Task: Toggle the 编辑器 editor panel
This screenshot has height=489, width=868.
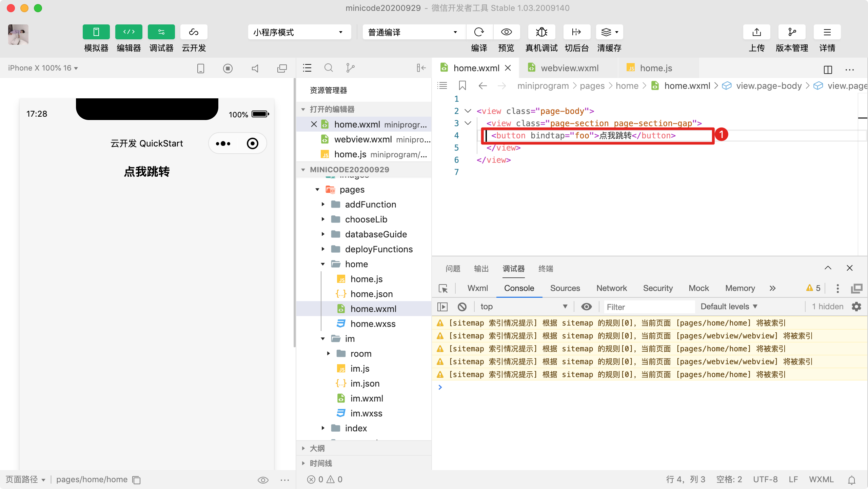Action: pyautogui.click(x=129, y=32)
